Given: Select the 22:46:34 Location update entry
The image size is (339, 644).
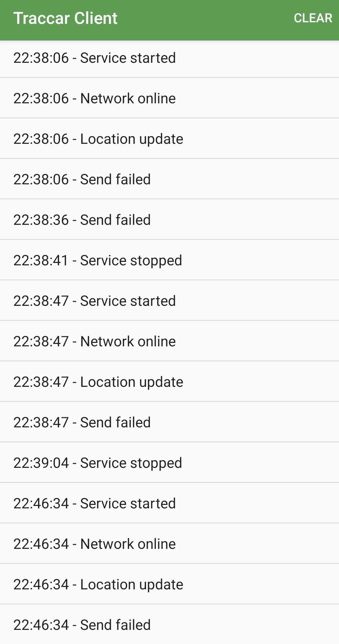Looking at the screenshot, I should (x=98, y=584).
